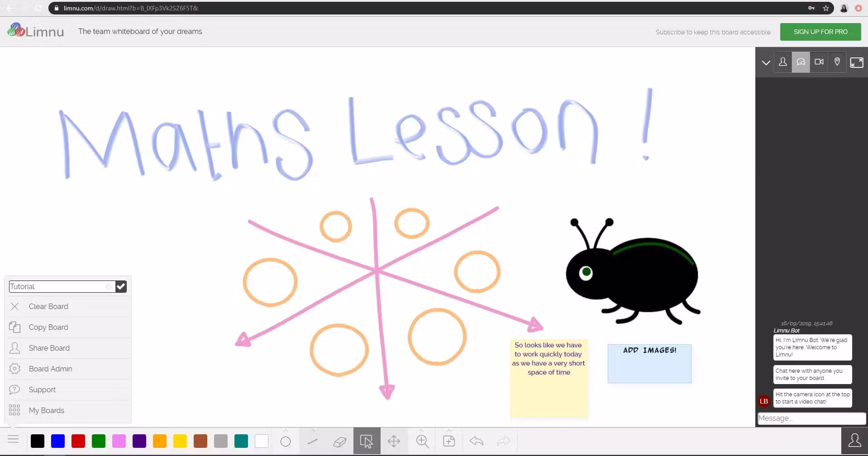
Task: Choose Clear Board from menu
Action: pos(48,306)
